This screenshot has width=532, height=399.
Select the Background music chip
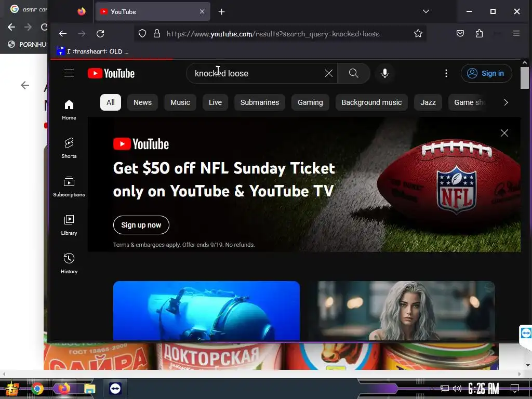point(371,102)
